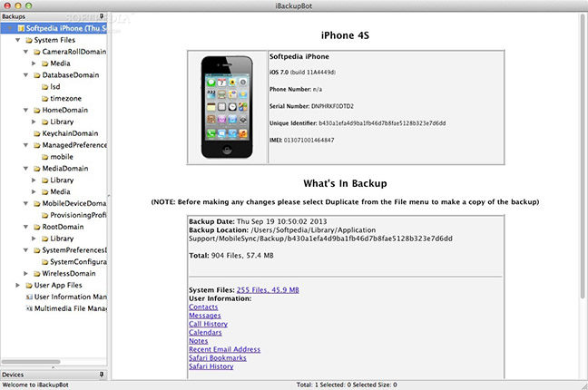
Task: Click the vertical scrollbar of main pane
Action: tap(583, 158)
